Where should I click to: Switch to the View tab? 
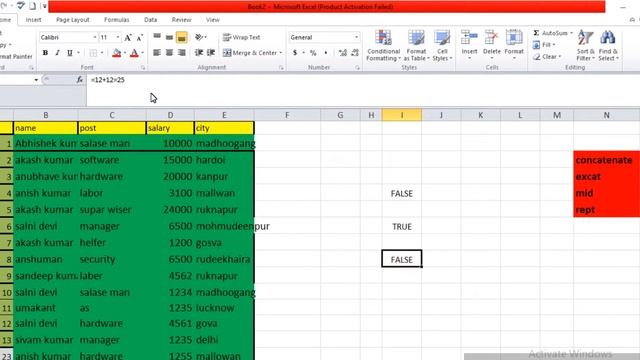point(212,20)
